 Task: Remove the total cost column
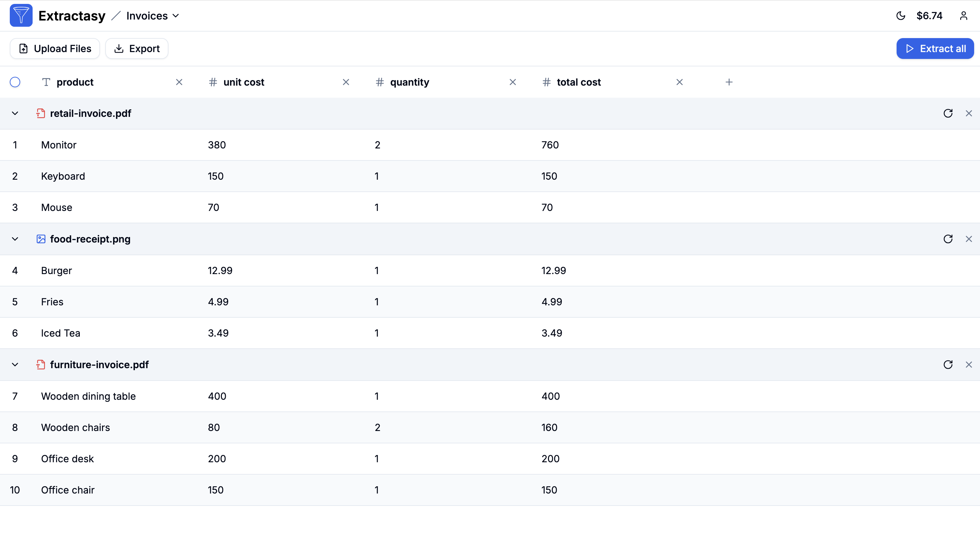point(679,82)
